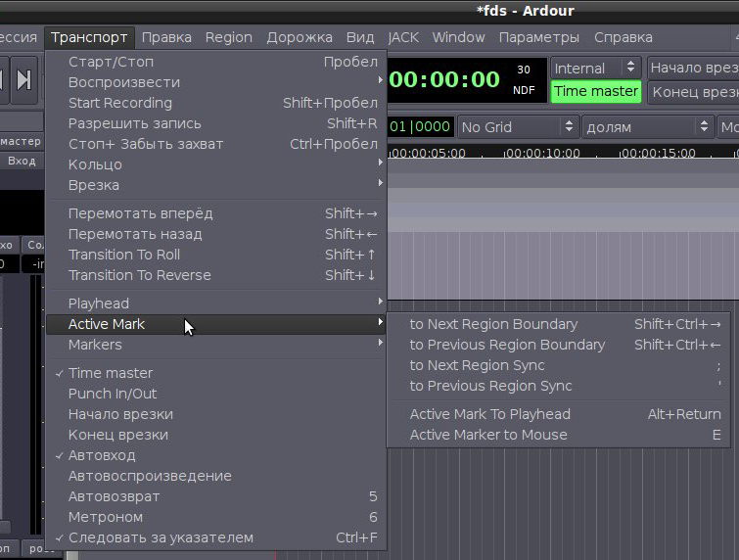Viewport: 739px width, 560px height.
Task: Open the Справка menu
Action: click(624, 38)
